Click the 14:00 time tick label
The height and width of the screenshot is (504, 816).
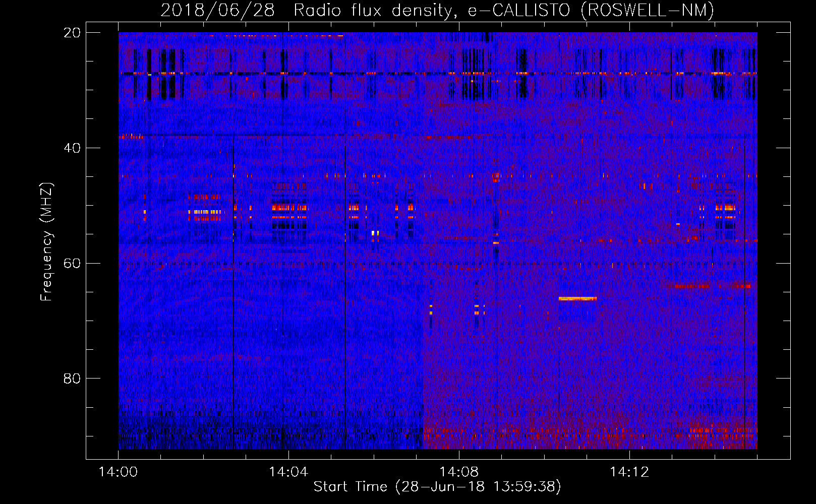click(119, 472)
